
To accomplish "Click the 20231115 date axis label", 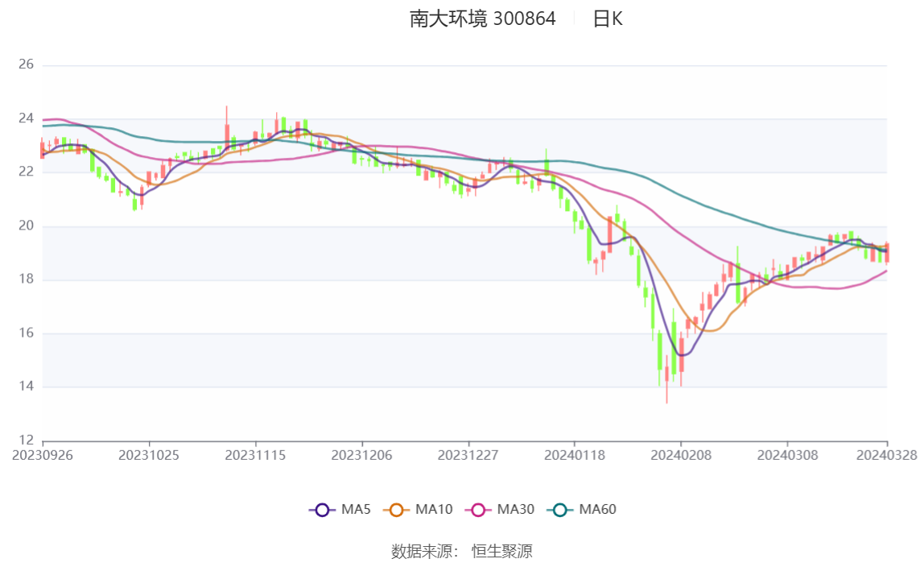I will [255, 456].
